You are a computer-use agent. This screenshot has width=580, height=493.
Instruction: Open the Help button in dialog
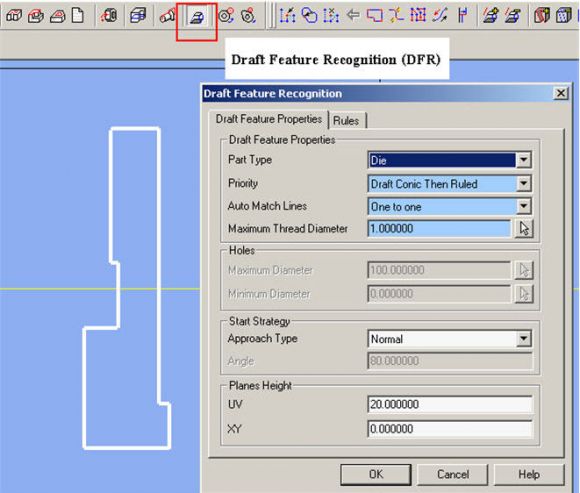coord(529,475)
